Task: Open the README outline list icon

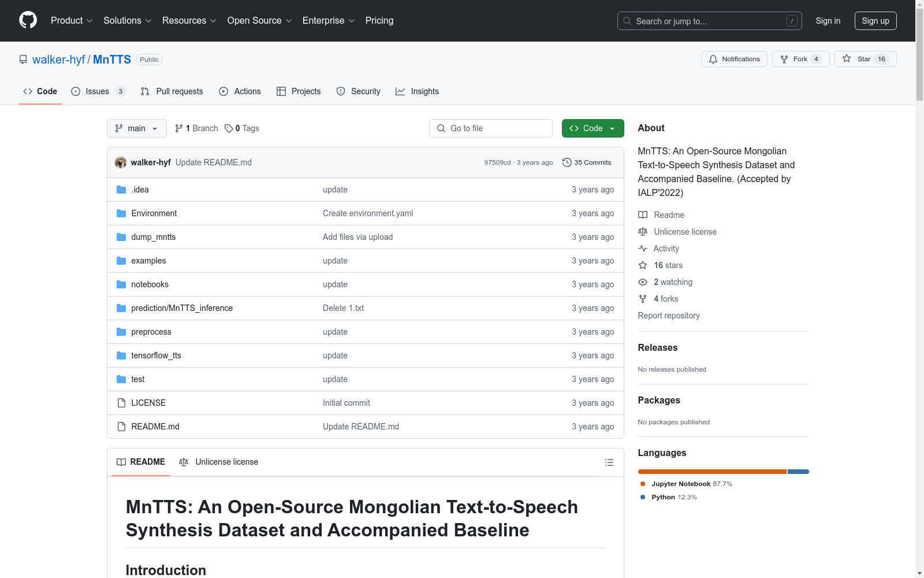Action: pyautogui.click(x=609, y=462)
